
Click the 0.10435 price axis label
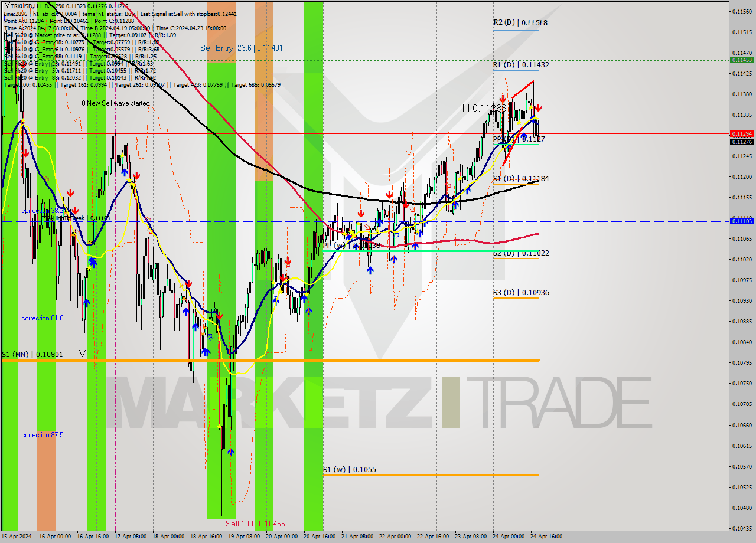[x=742, y=528]
